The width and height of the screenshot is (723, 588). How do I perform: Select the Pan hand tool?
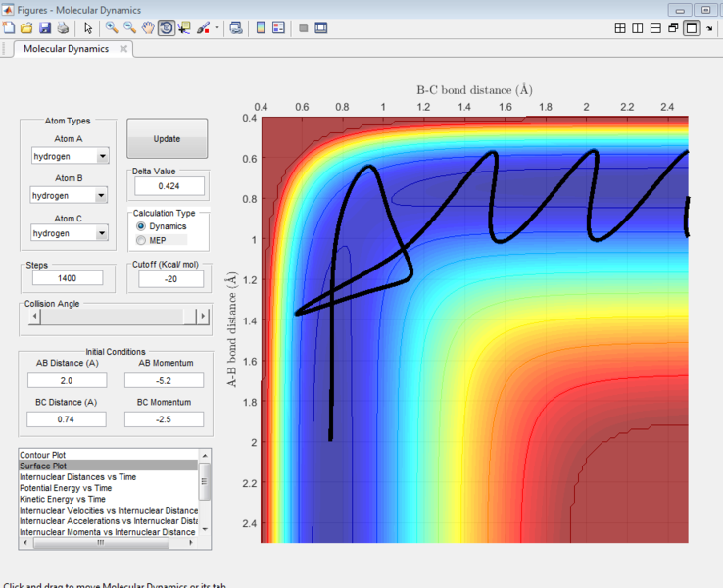click(148, 27)
